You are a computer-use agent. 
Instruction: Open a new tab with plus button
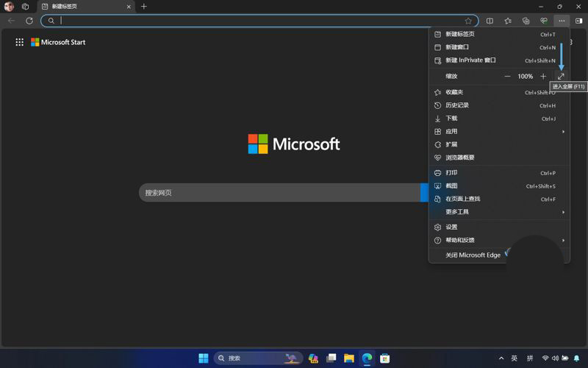pos(144,7)
